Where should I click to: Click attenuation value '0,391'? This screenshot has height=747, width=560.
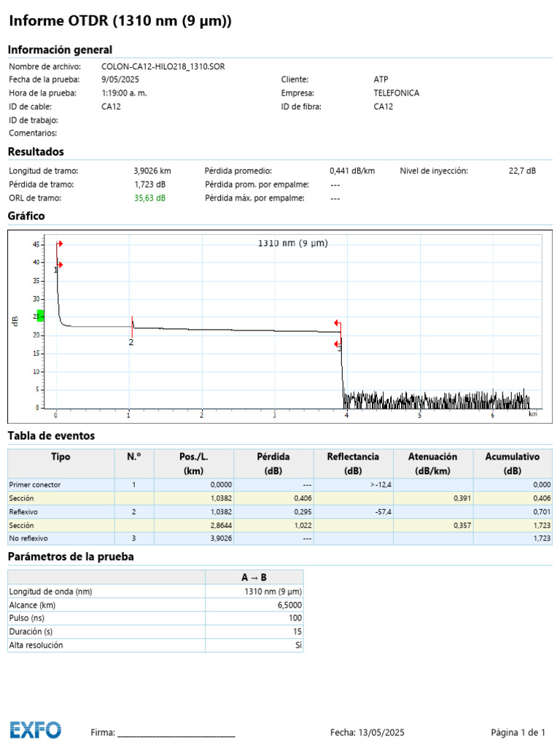(x=462, y=498)
